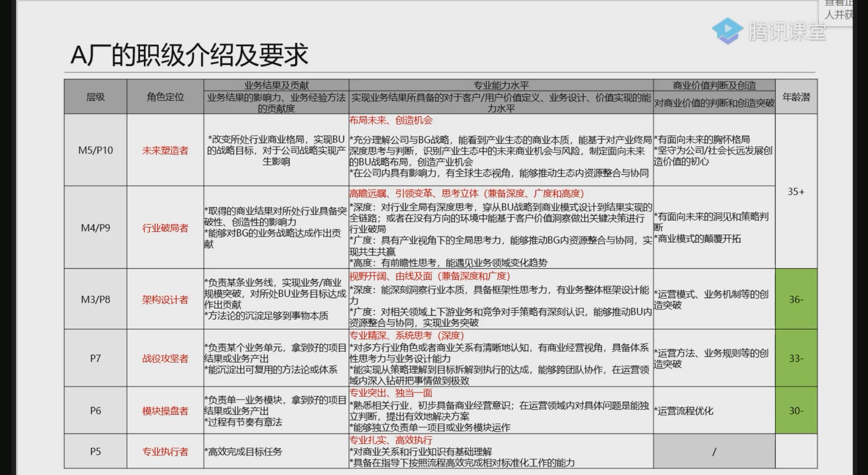
Task: Click the text *能够独立负责单一项目或业务模块运作
Action: pyautogui.click(x=430, y=427)
